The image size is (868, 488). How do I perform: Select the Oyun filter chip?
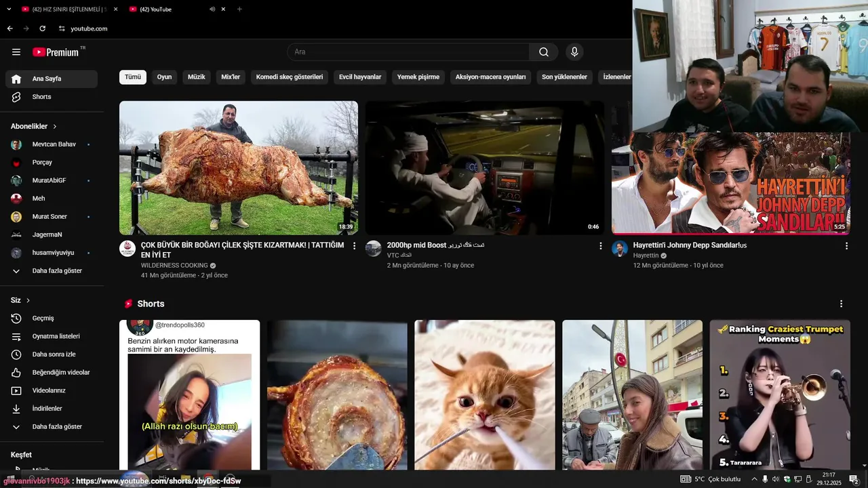[x=165, y=77]
